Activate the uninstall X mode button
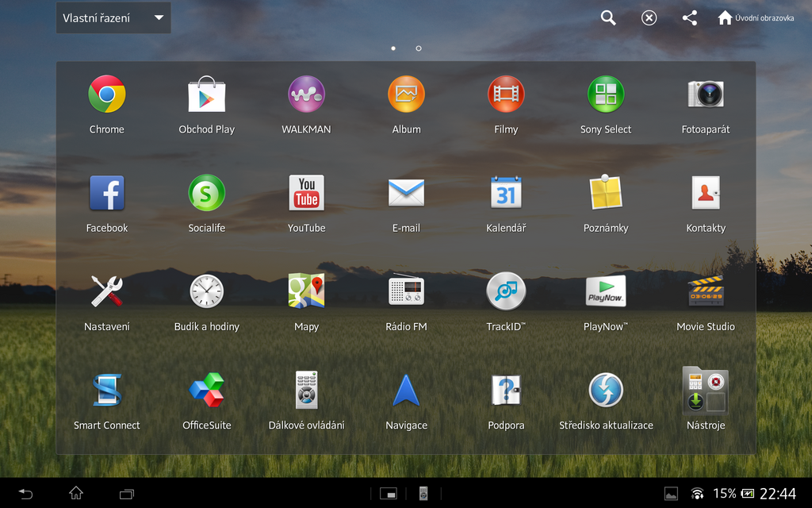 click(x=649, y=17)
